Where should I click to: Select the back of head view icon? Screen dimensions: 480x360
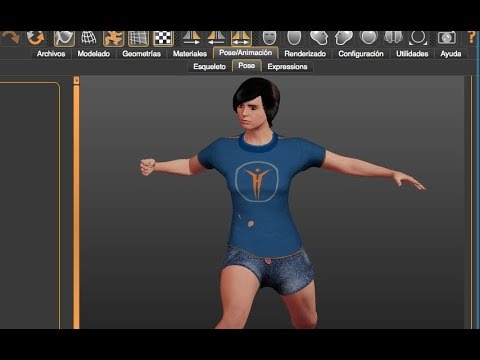[294, 38]
